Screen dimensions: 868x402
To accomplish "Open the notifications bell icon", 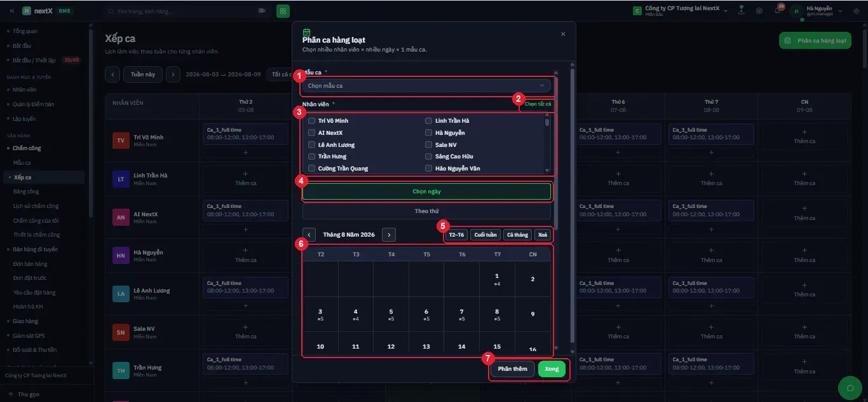I will point(777,11).
